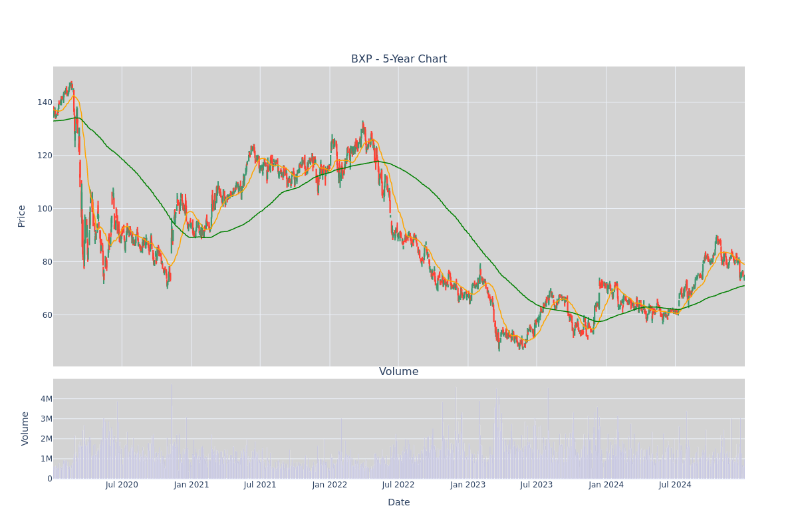798x532 pixels.
Task: Click the 80 price tick label
Action: point(47,262)
